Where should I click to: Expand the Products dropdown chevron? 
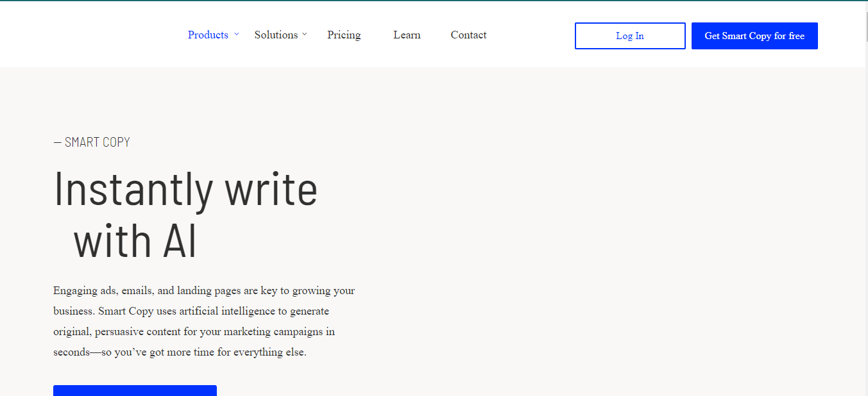click(x=236, y=34)
